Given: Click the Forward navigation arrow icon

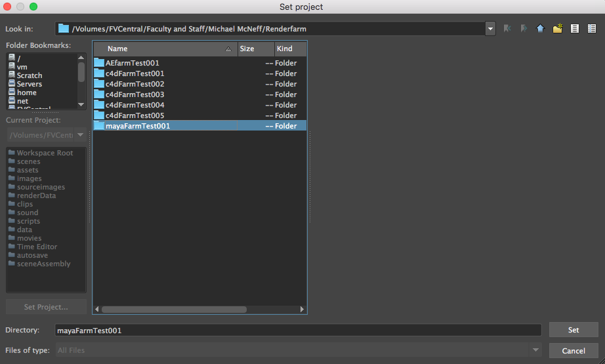Looking at the screenshot, I should [x=524, y=29].
